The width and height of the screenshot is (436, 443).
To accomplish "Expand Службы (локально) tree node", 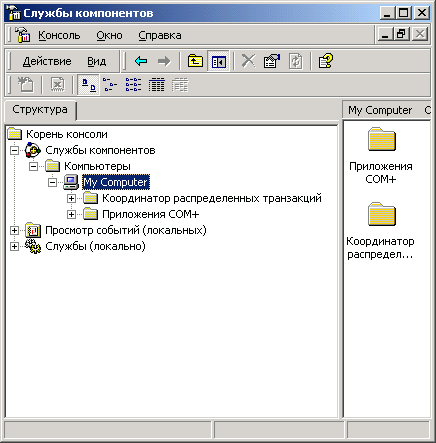I will [14, 246].
